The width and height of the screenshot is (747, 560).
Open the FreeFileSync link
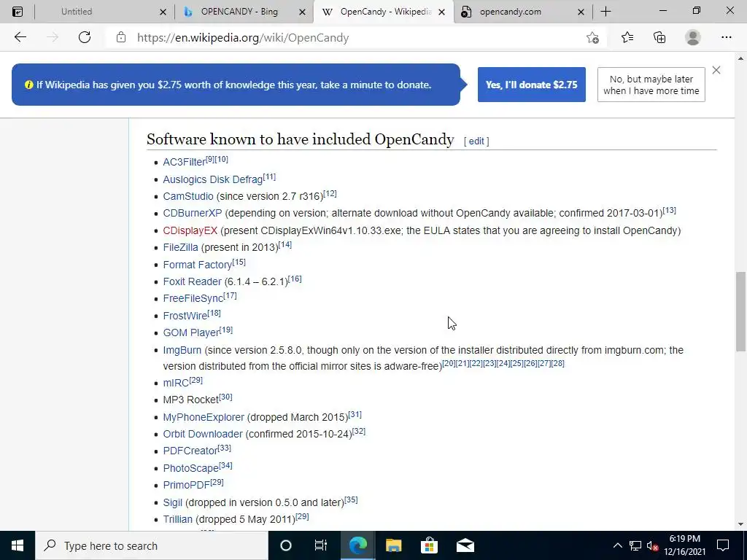(x=193, y=298)
